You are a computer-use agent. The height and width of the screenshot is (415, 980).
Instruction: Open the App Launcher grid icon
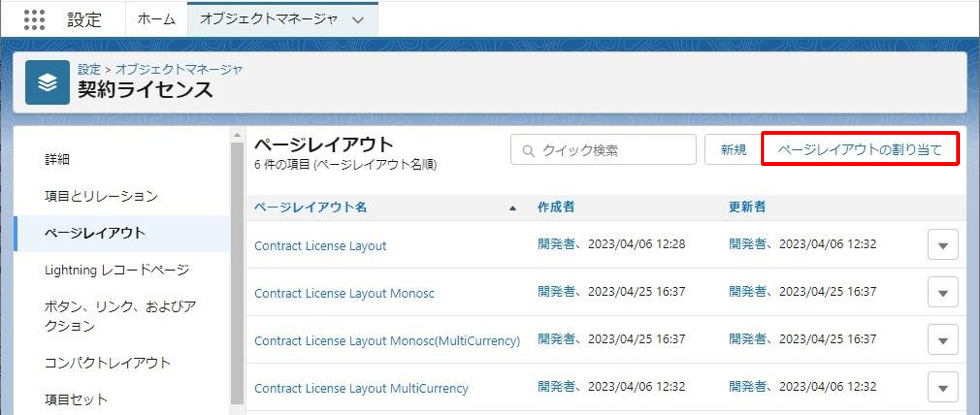tap(34, 20)
